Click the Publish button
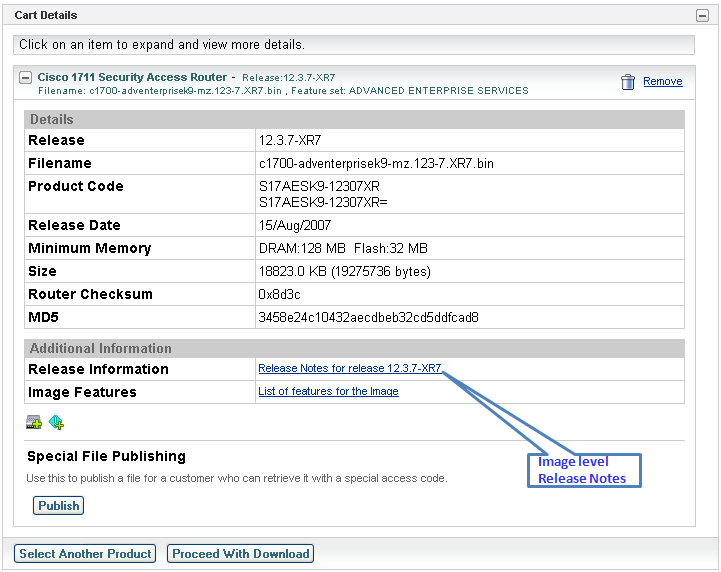This screenshot has height=572, width=721. pyautogui.click(x=58, y=505)
